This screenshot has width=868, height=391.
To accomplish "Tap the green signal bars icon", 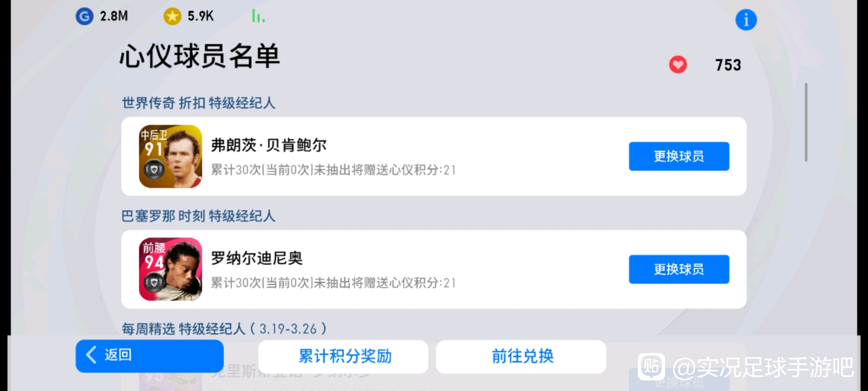I will tap(258, 17).
